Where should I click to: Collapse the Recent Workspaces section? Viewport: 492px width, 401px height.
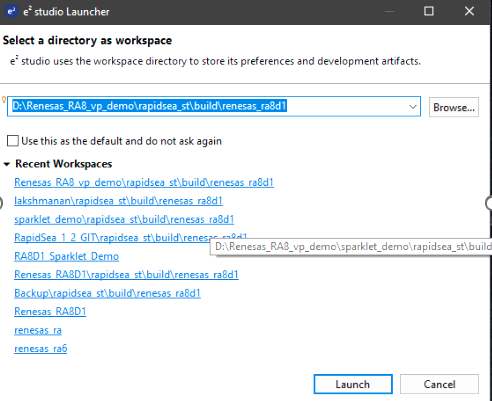pos(7,164)
